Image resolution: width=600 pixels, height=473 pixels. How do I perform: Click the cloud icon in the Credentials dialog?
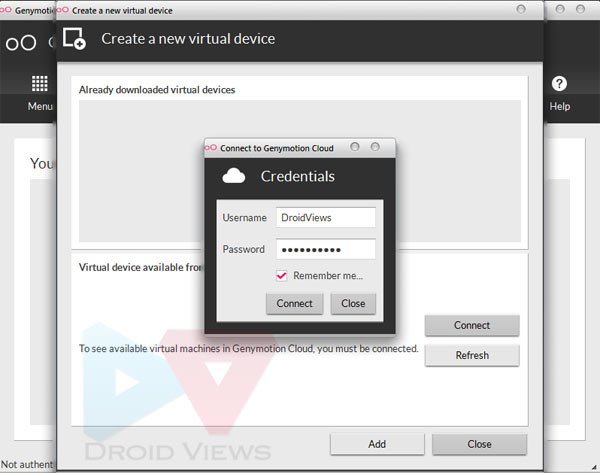click(234, 176)
